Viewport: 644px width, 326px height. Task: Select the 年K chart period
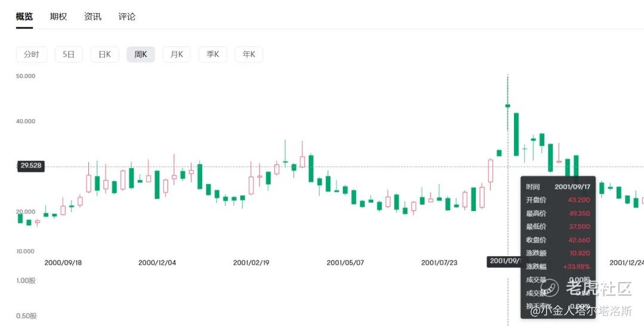point(249,54)
